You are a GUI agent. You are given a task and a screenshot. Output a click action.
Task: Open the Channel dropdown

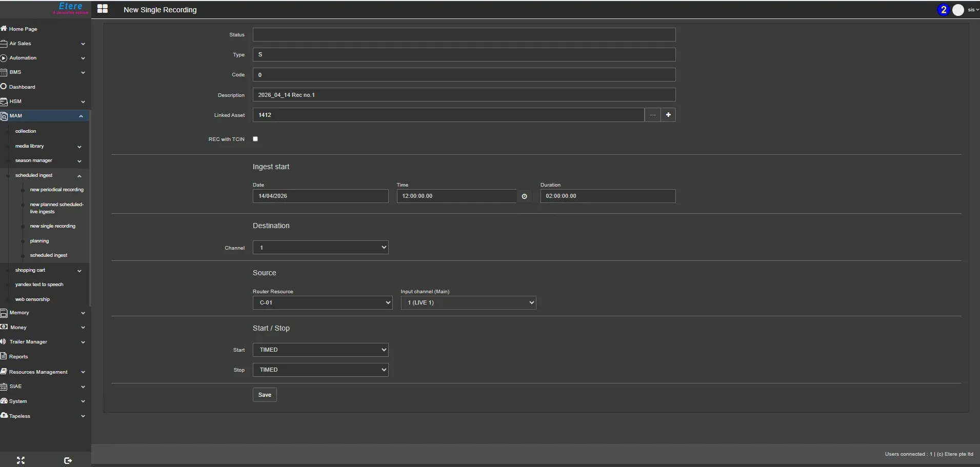[x=321, y=248]
